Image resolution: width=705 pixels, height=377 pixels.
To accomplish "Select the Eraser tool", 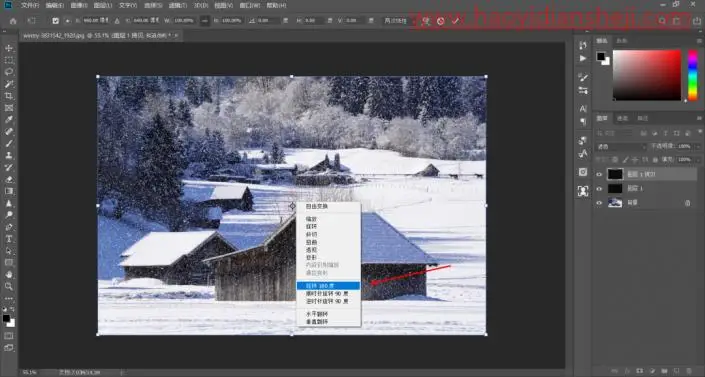I will pos(9,179).
